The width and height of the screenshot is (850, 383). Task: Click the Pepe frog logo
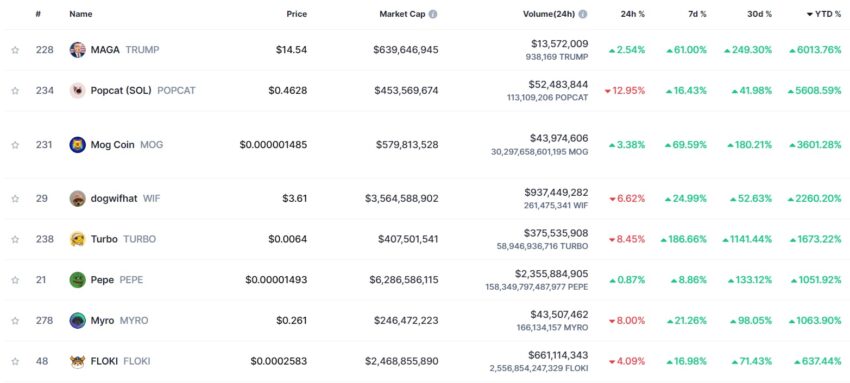pos(78,280)
